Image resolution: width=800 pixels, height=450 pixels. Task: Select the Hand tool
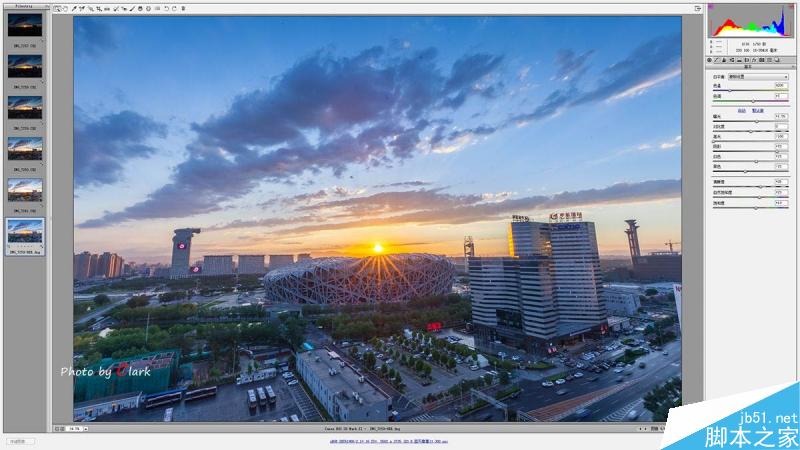pos(65,9)
